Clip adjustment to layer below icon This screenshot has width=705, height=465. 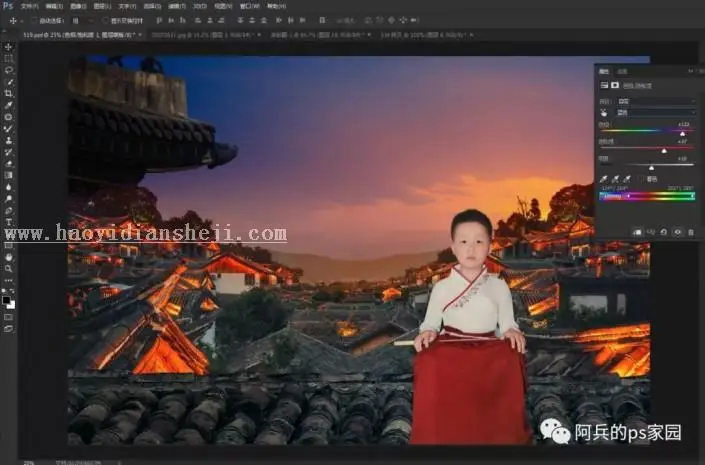tap(637, 232)
